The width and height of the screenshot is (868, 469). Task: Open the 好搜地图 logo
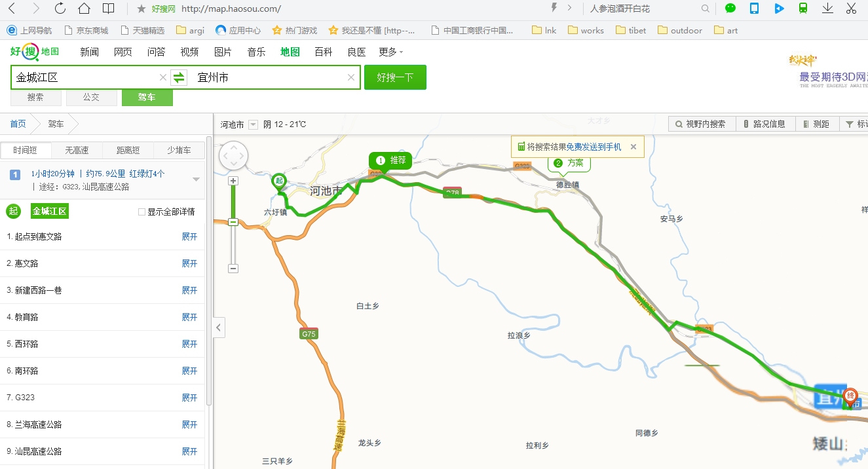coord(35,52)
